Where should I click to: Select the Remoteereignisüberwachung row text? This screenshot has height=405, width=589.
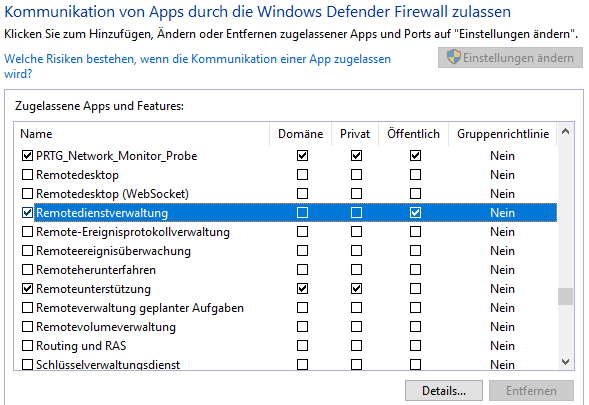coord(113,251)
